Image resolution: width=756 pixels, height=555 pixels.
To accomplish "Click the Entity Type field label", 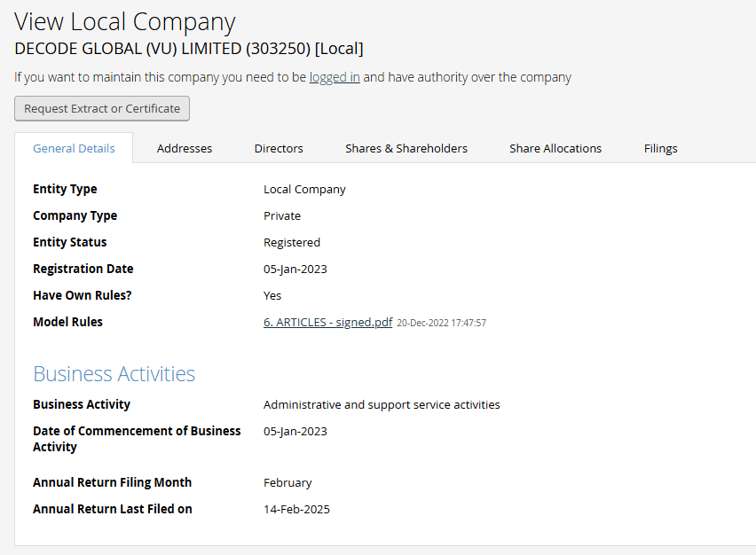I will point(65,189).
